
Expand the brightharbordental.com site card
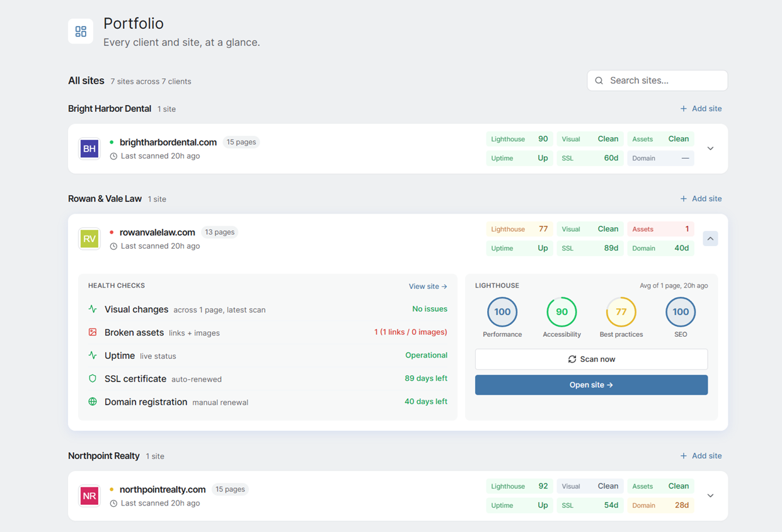(710, 149)
